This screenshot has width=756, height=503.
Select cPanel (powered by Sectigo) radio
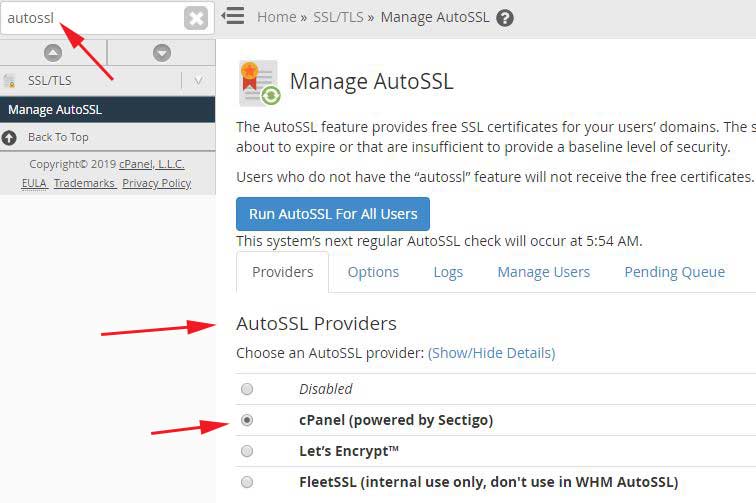[247, 420]
